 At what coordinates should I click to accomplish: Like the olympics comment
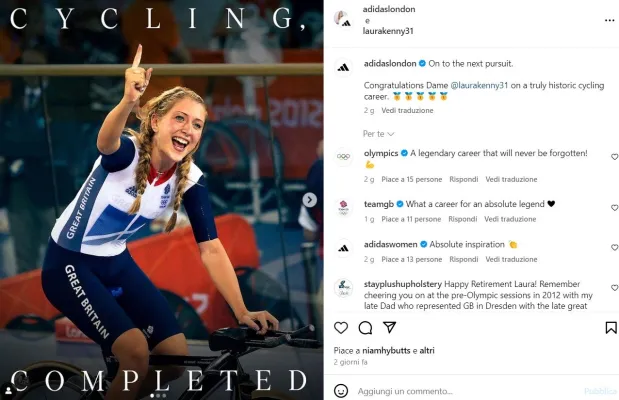point(614,157)
